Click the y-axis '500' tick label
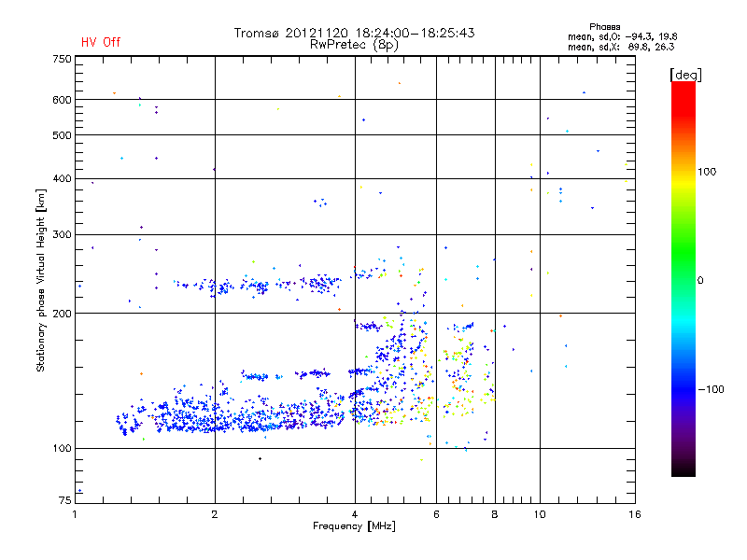Screen dimensions: 747x560 62,135
